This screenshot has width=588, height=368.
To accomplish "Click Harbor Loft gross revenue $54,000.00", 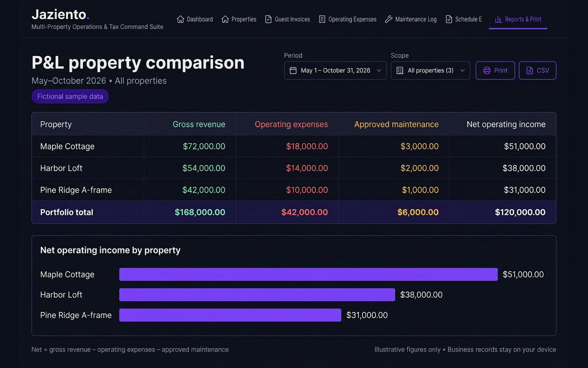I will click(204, 168).
